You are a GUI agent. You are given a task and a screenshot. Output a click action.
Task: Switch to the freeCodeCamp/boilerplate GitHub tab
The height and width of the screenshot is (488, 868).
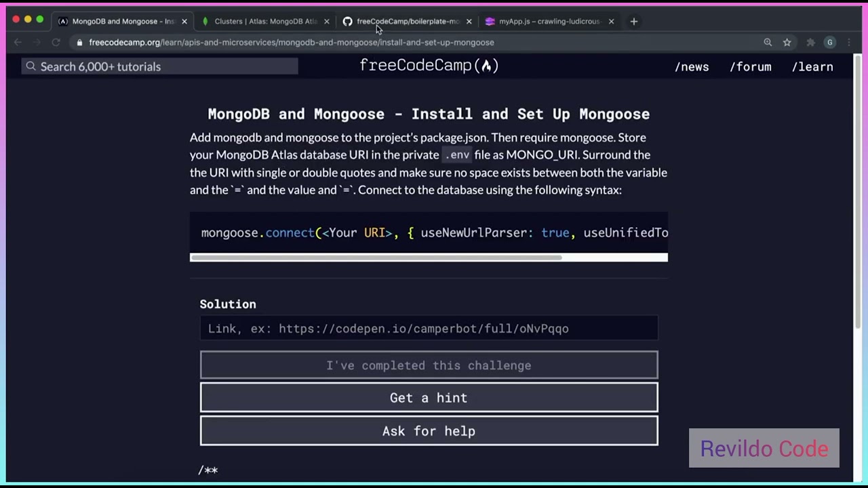(x=408, y=21)
